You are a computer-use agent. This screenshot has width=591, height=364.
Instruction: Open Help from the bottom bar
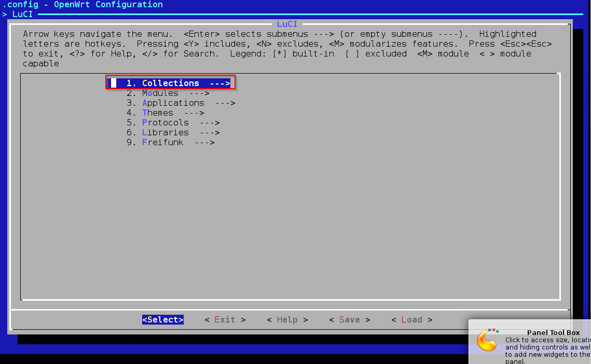(x=287, y=320)
